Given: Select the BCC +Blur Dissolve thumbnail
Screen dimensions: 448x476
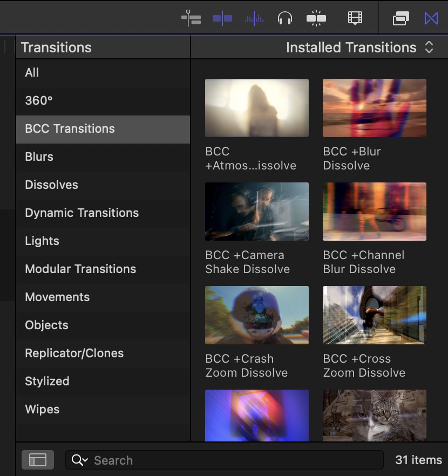Looking at the screenshot, I should [375, 108].
